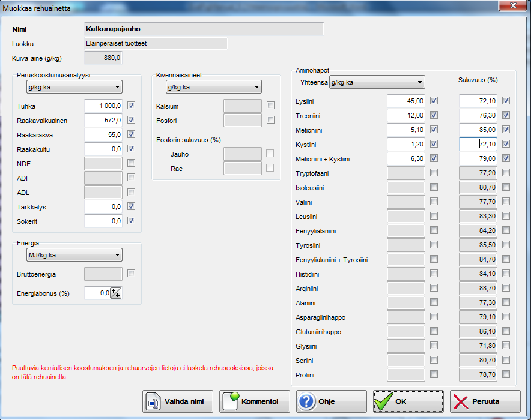Click the Kommentoi button
Viewport: 531px width, 420px height.
(x=255, y=401)
